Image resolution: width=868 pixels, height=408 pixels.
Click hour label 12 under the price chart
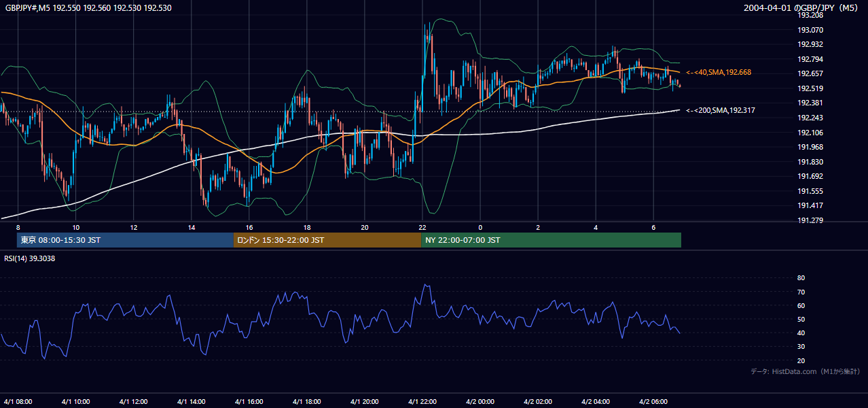tap(134, 227)
